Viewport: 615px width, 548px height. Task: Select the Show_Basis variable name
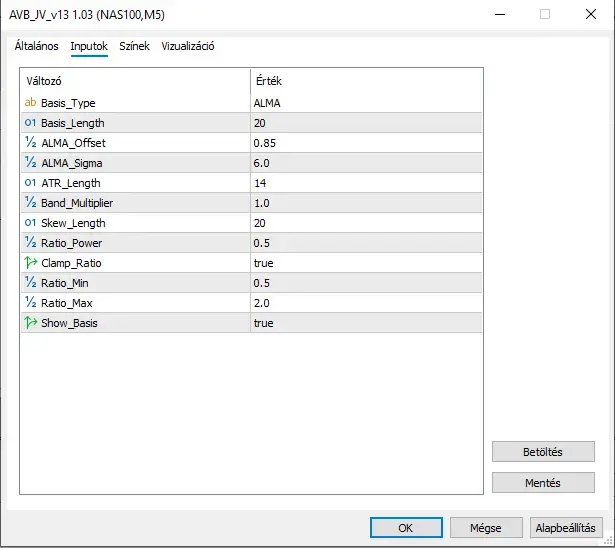[69, 323]
